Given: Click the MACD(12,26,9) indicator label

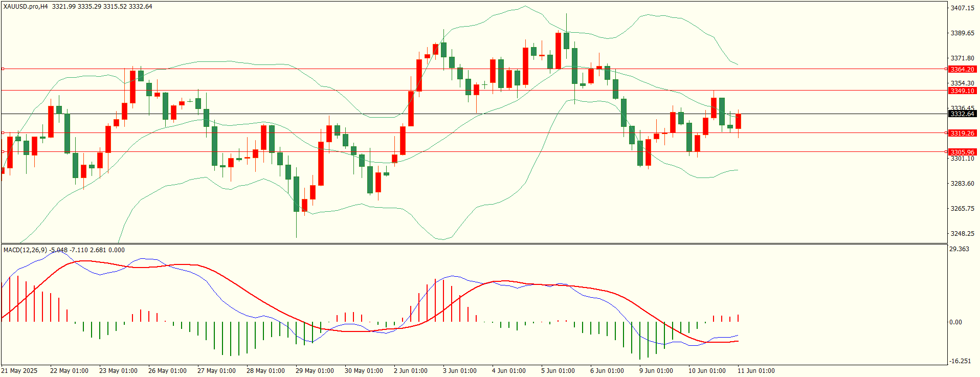Looking at the screenshot, I should (x=25, y=250).
